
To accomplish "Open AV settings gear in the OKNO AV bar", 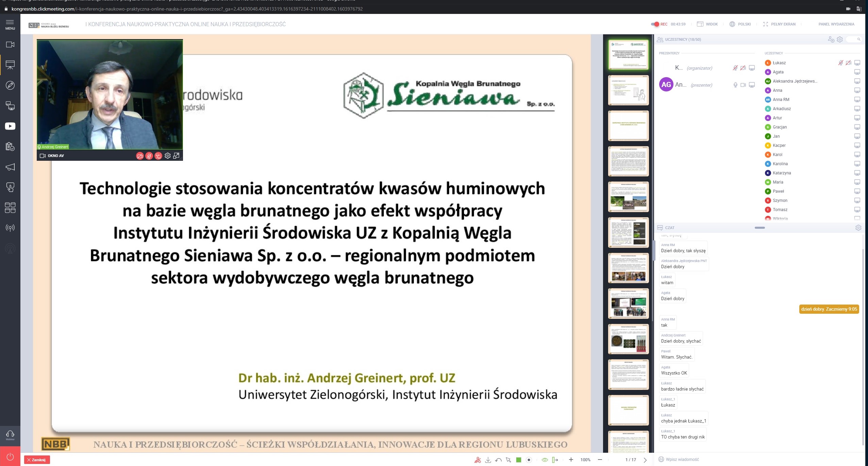I will (168, 156).
